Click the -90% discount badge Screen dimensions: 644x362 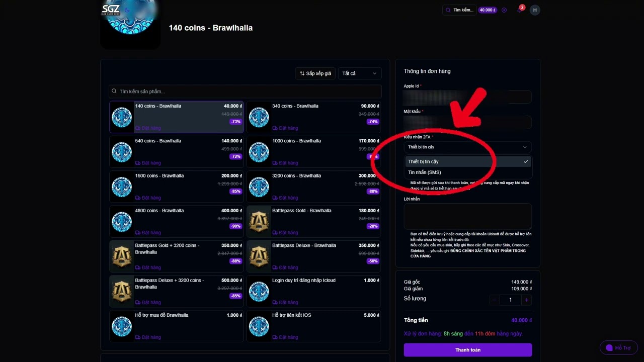click(x=235, y=226)
